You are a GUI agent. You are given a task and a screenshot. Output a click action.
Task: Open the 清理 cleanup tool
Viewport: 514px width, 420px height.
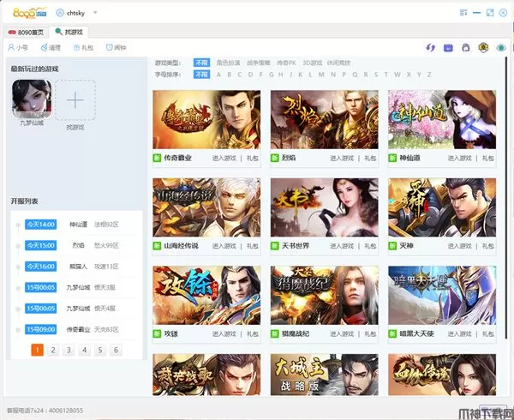[51, 47]
